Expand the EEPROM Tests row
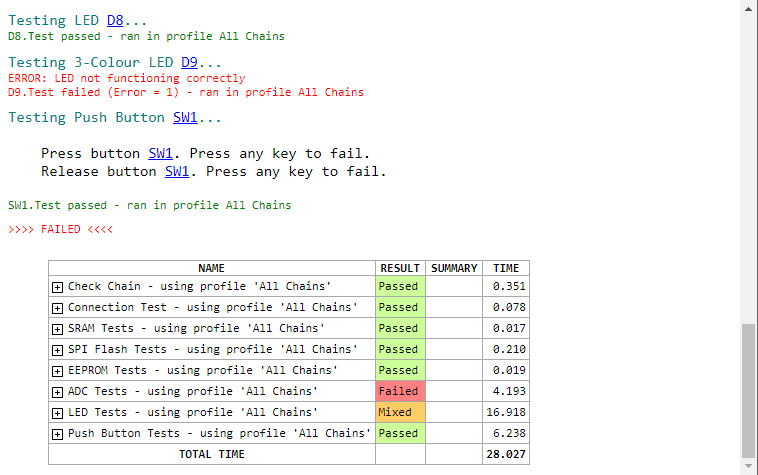Image resolution: width=758 pixels, height=475 pixels. point(57,371)
